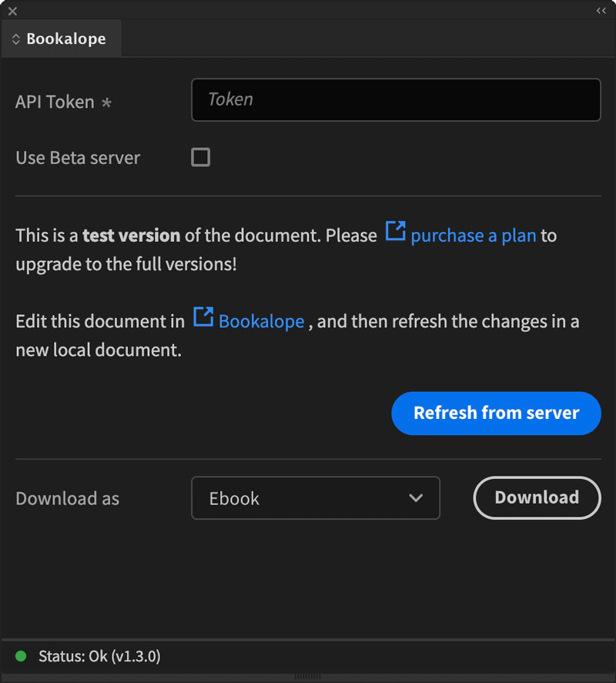Follow the purchase a plan link
The width and height of the screenshot is (616, 683).
click(473, 235)
